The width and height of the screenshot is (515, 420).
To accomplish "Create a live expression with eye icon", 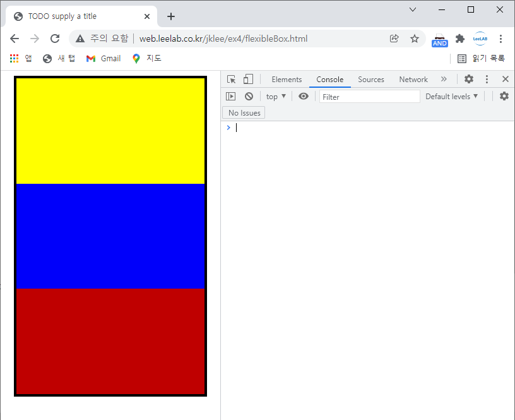I will point(304,96).
